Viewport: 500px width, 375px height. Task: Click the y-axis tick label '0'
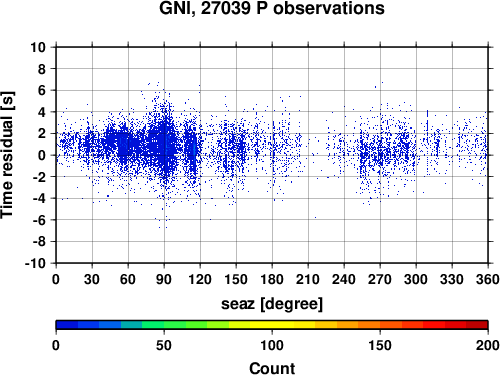point(42,155)
